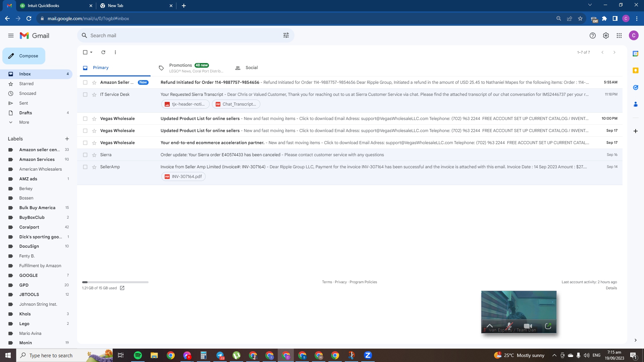Open Chrome extensions puzzle icon
This screenshot has height=362, width=644.
click(604, 18)
